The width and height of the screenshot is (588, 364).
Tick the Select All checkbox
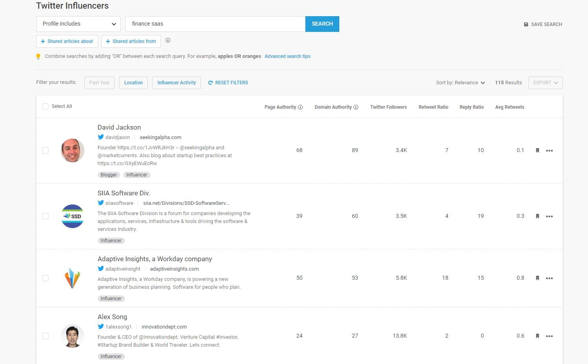pyautogui.click(x=45, y=106)
